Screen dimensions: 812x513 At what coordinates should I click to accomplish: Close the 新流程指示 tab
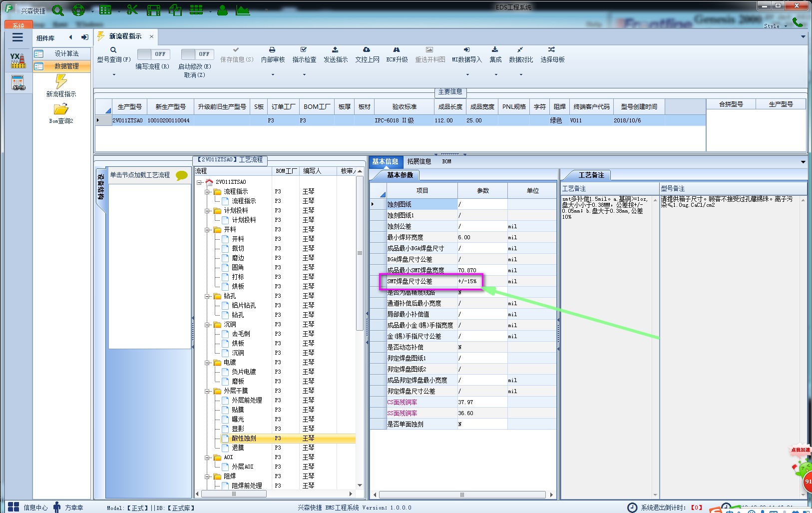[151, 36]
